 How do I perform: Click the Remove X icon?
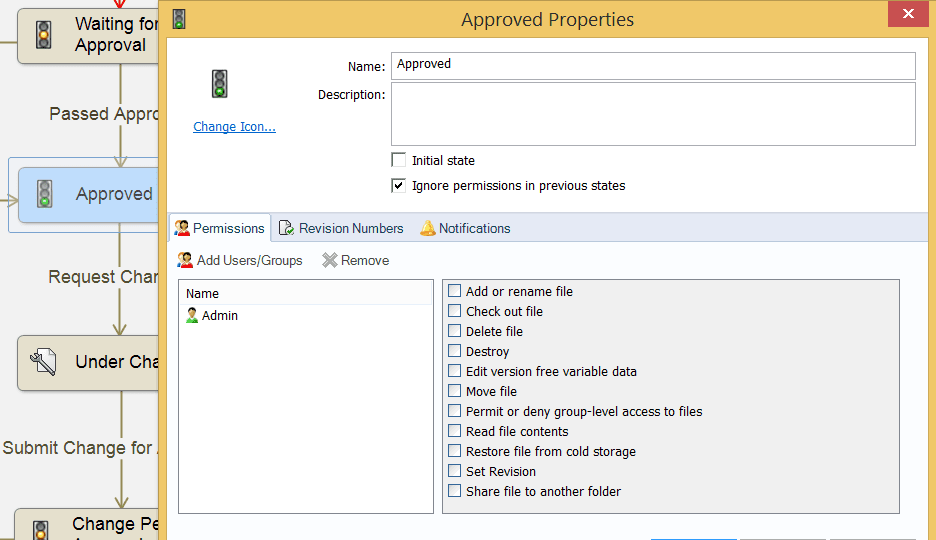click(x=330, y=260)
